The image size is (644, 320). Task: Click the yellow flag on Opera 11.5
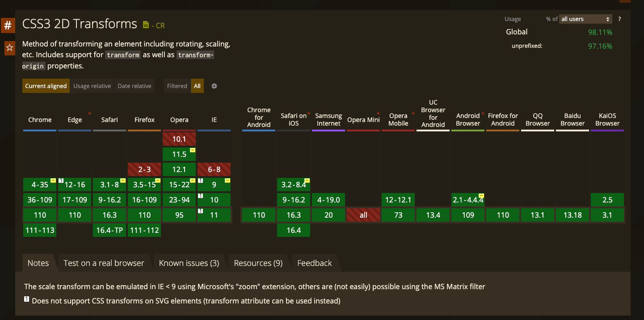192,150
